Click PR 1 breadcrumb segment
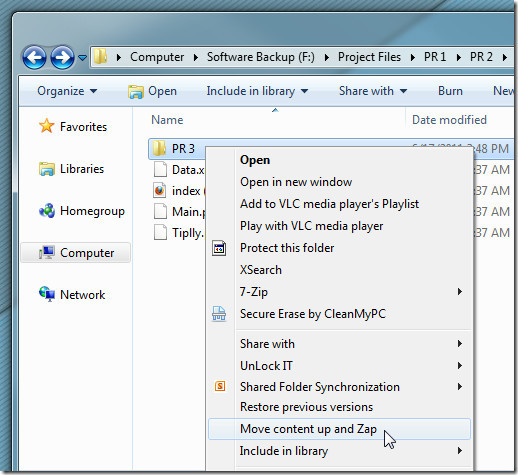The height and width of the screenshot is (475, 518). (435, 57)
